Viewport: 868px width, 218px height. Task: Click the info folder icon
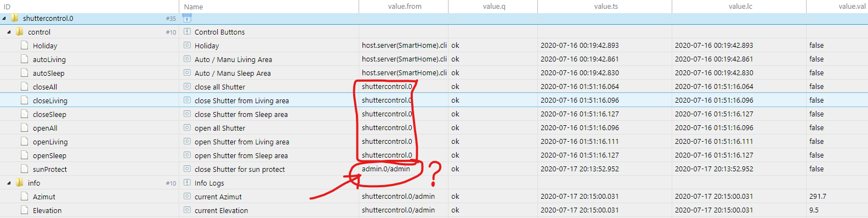pos(20,183)
